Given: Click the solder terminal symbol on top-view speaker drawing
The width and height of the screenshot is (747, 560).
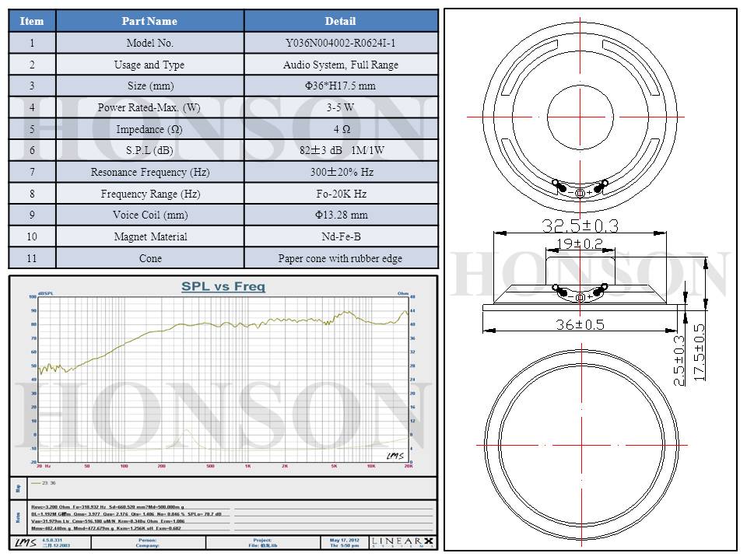Looking at the screenshot, I should coord(580,190).
